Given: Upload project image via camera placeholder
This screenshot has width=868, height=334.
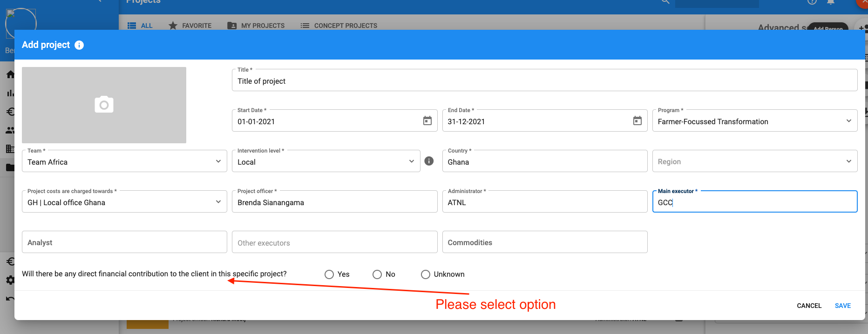Looking at the screenshot, I should (x=104, y=105).
